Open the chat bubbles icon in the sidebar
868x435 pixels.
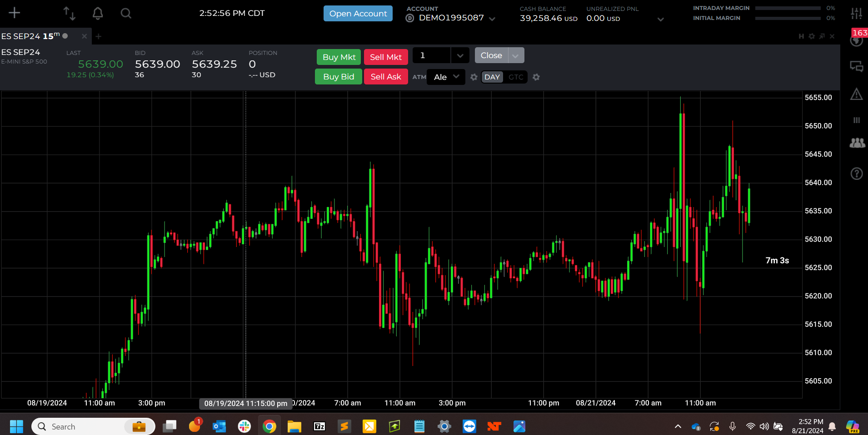coord(857,67)
